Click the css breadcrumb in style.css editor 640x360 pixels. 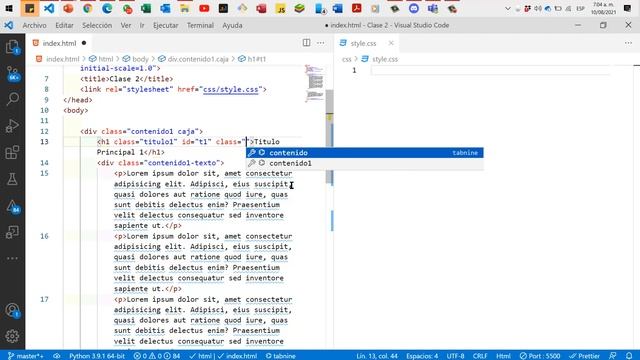pos(347,59)
